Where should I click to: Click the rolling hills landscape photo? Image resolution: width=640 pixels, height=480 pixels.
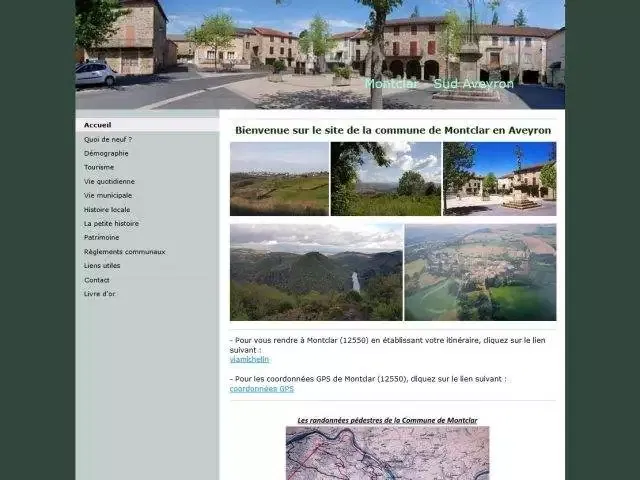pos(279,179)
